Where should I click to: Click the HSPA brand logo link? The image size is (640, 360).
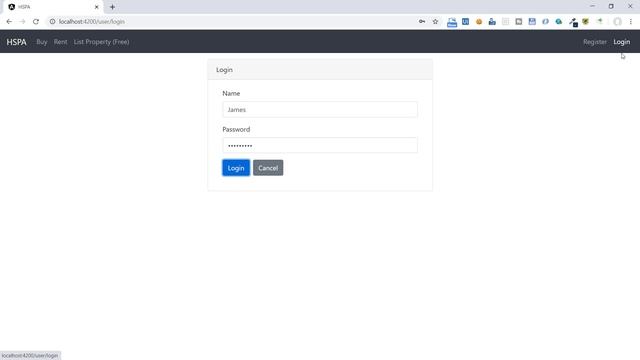point(16,42)
